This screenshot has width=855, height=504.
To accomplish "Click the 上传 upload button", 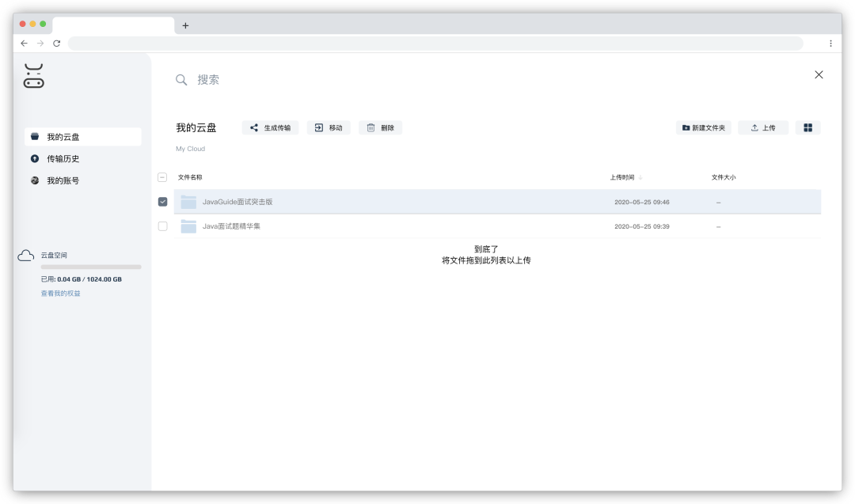I will (762, 127).
